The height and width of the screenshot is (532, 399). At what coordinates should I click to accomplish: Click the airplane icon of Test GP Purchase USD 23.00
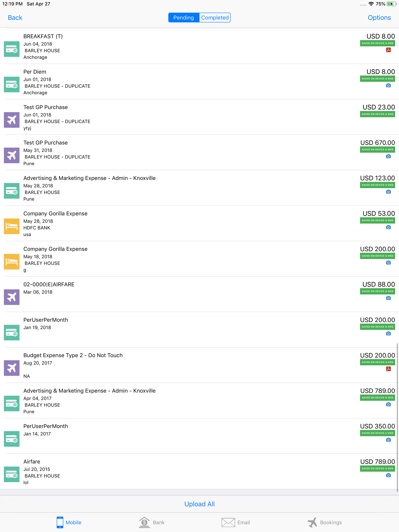11,120
